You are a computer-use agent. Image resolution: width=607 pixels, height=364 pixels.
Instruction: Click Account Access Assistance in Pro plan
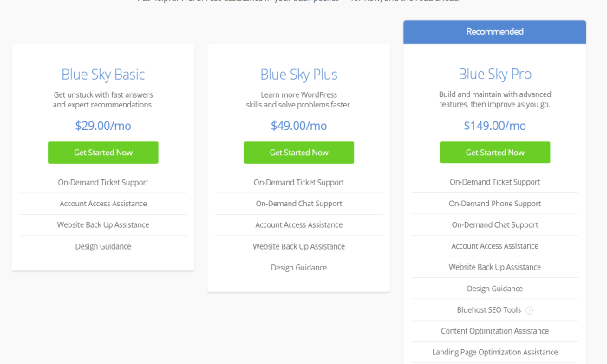495,246
